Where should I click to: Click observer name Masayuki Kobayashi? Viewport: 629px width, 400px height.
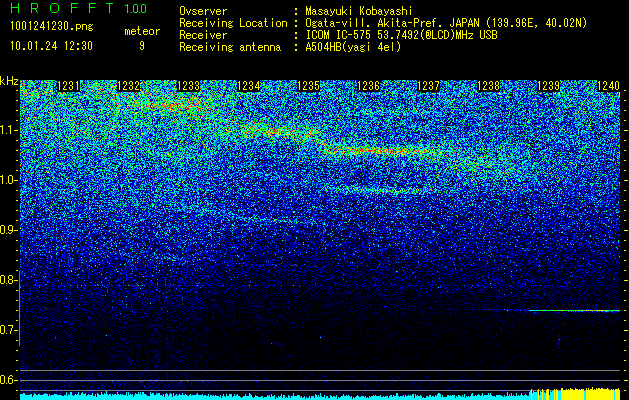358,11
